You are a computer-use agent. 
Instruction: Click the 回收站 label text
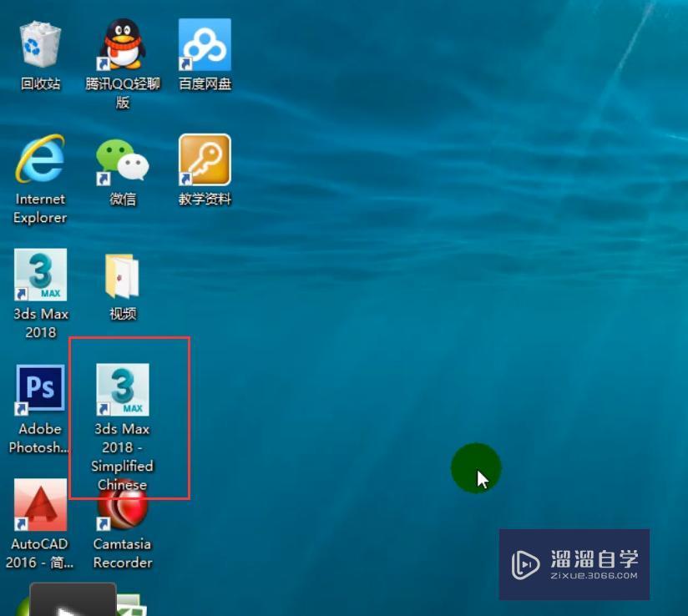coord(40,83)
